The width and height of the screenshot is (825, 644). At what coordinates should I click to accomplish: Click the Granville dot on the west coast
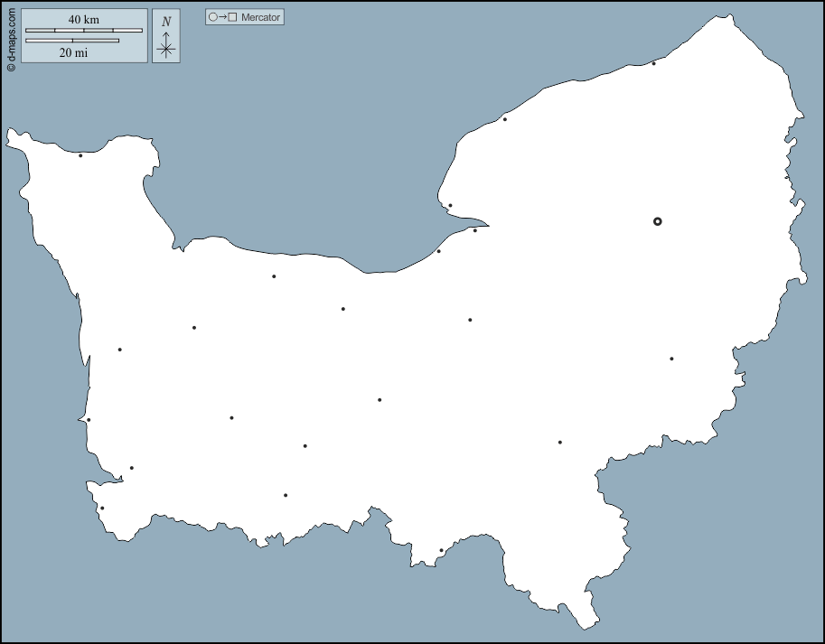pyautogui.click(x=89, y=420)
